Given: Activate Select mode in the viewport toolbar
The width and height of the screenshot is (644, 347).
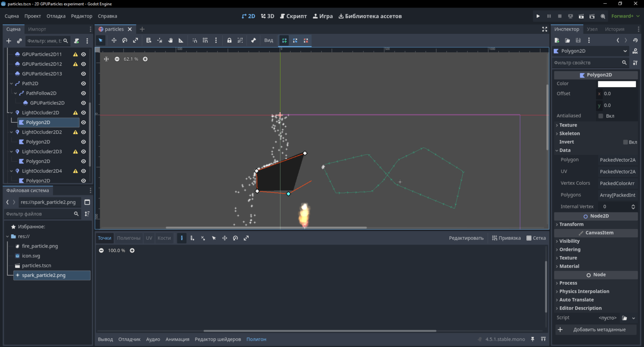Looking at the screenshot, I should (101, 41).
